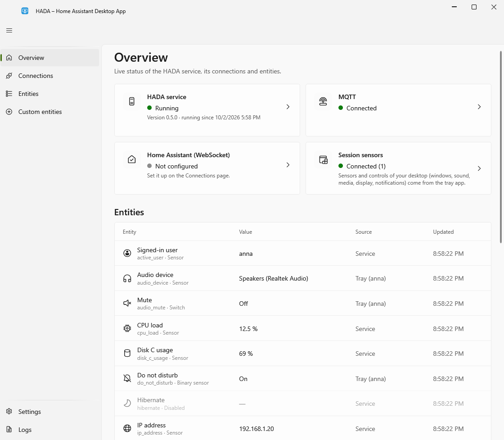Click the 'Speakers (Realtek Audio)' value
The height and width of the screenshot is (440, 504).
coord(274,278)
